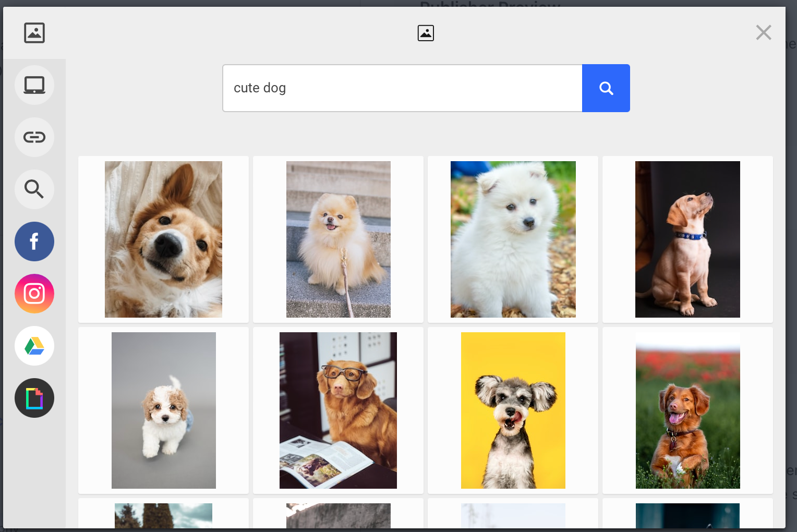Choose the Pomeranian on steps photo

pyautogui.click(x=339, y=239)
